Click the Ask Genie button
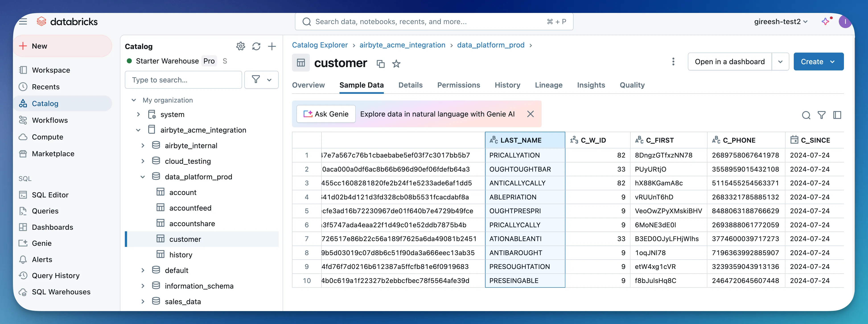The height and width of the screenshot is (324, 868). (x=326, y=114)
